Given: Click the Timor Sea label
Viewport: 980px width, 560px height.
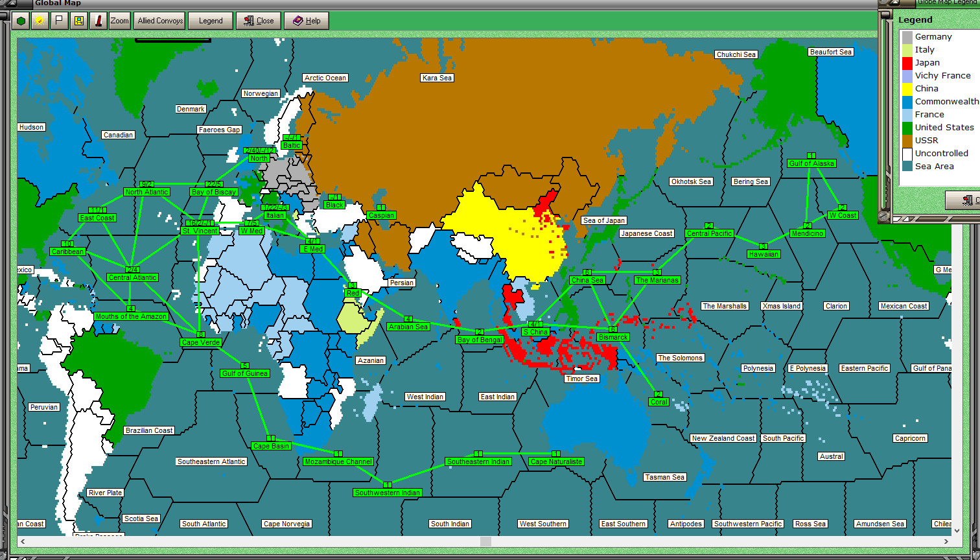Looking at the screenshot, I should point(582,379).
